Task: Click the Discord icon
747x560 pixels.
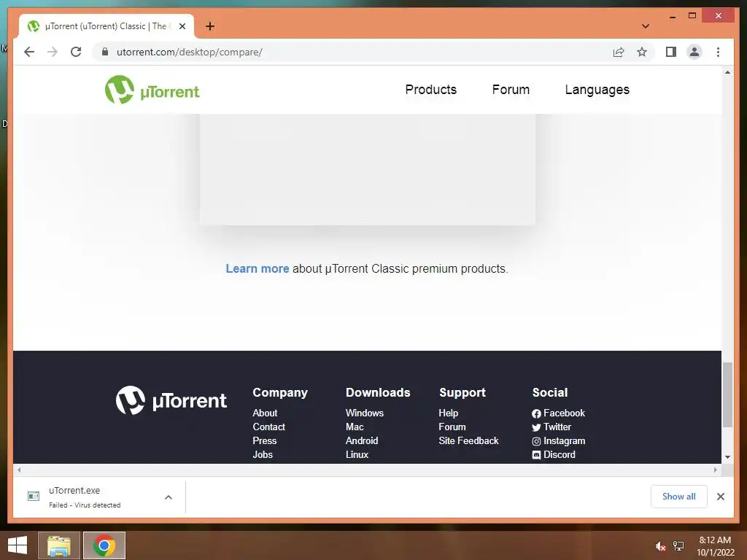Action: [536, 455]
